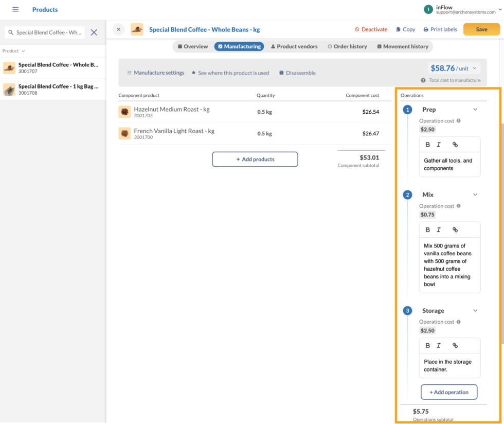The width and height of the screenshot is (504, 424).
Task: Click the Deactivate link
Action: click(x=371, y=29)
